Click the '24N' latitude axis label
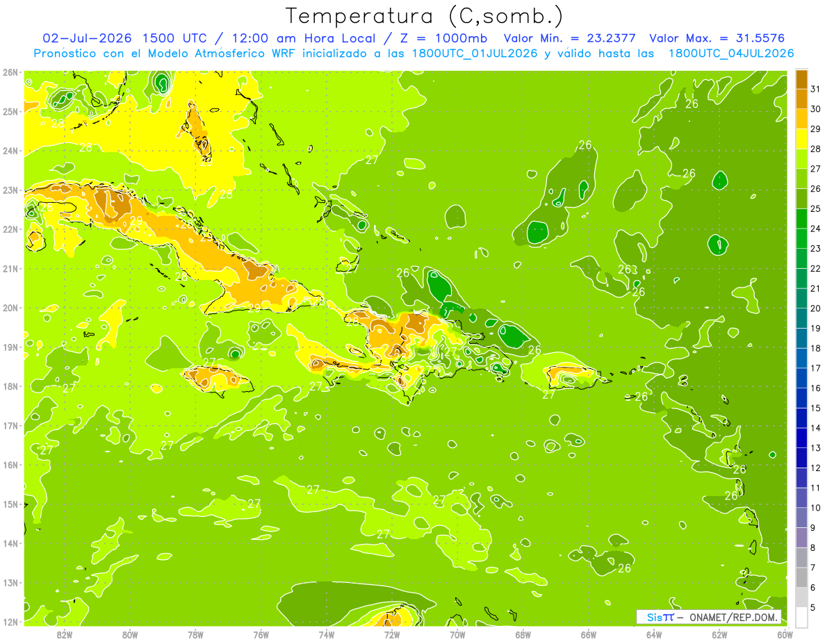Viewport: 834px width, 644px height. 10,151
